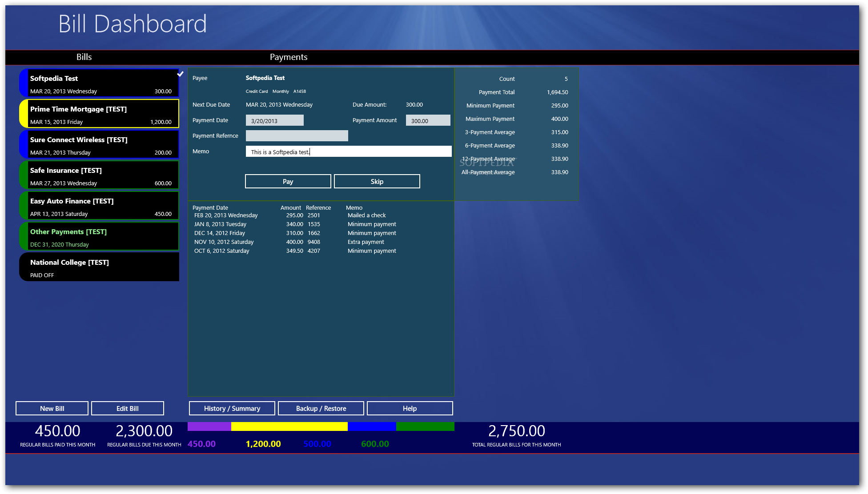Viewport: 868px width, 494px height.
Task: Click the Payment Total value 1,694.50
Action: tap(558, 92)
